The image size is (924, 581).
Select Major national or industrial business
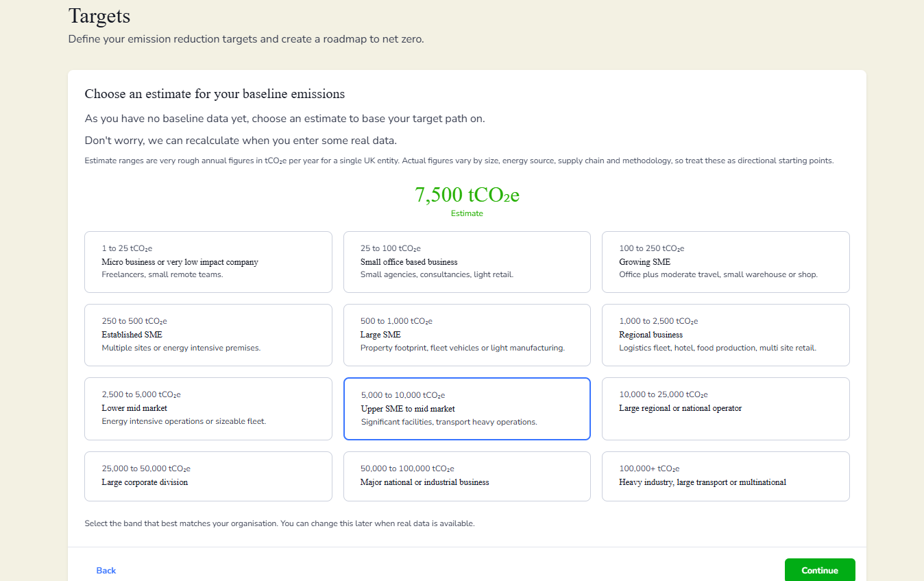click(x=466, y=476)
